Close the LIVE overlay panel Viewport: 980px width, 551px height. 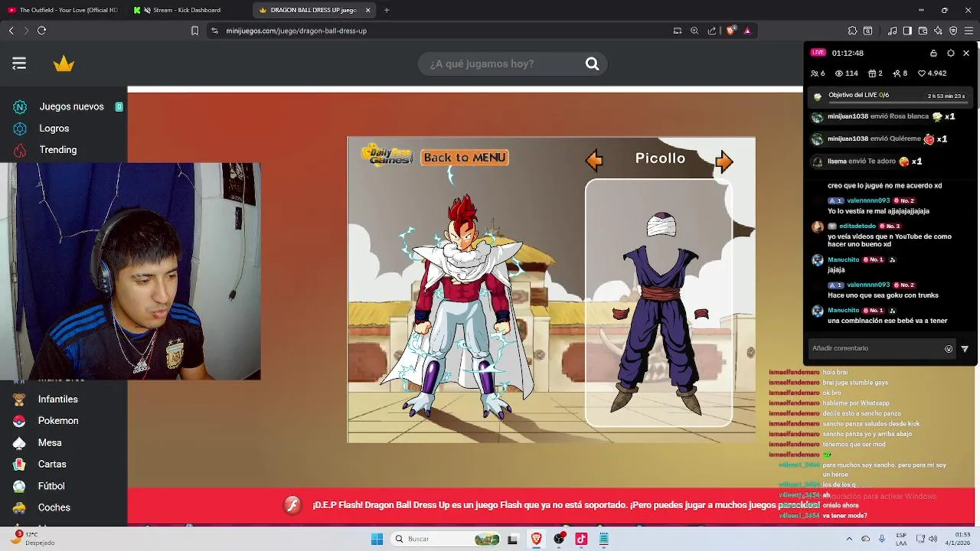tap(966, 53)
